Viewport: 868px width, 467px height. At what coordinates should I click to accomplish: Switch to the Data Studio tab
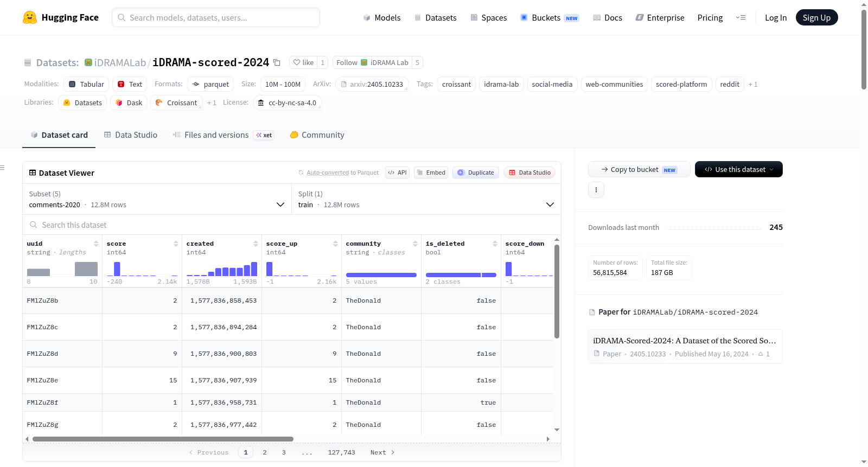pyautogui.click(x=131, y=135)
